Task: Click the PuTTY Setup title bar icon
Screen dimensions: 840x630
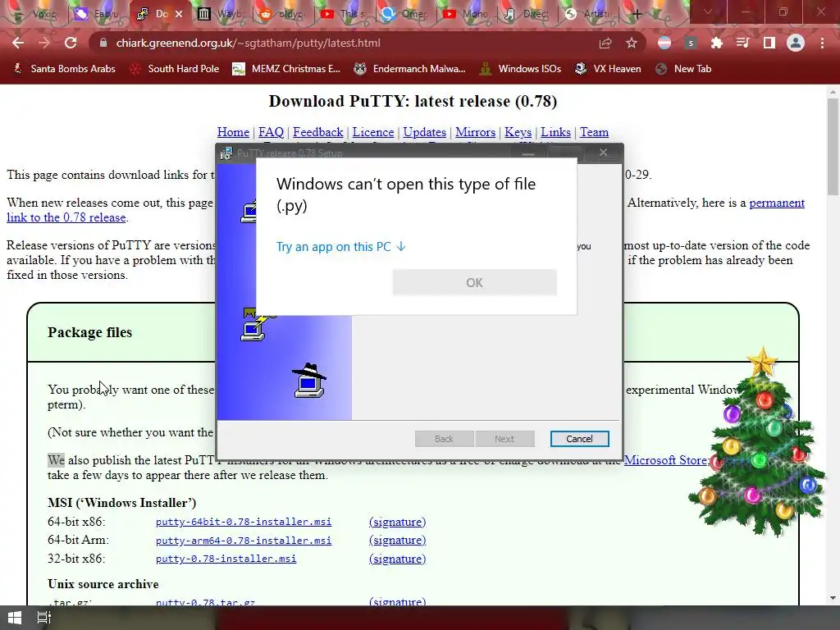Action: tap(226, 153)
